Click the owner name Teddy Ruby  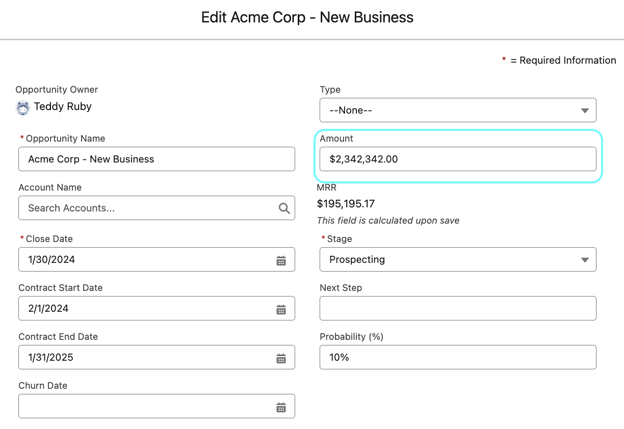point(62,107)
